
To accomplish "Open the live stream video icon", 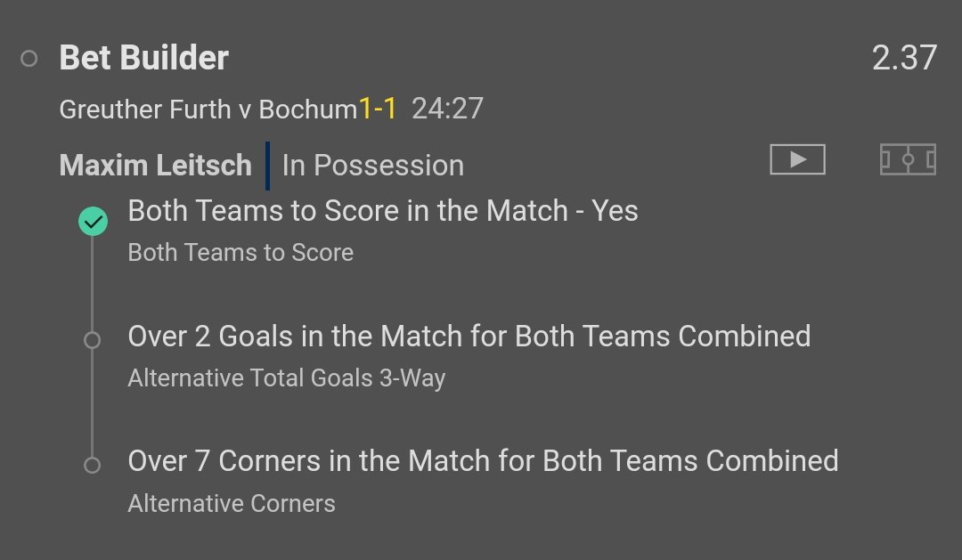I will click(797, 159).
